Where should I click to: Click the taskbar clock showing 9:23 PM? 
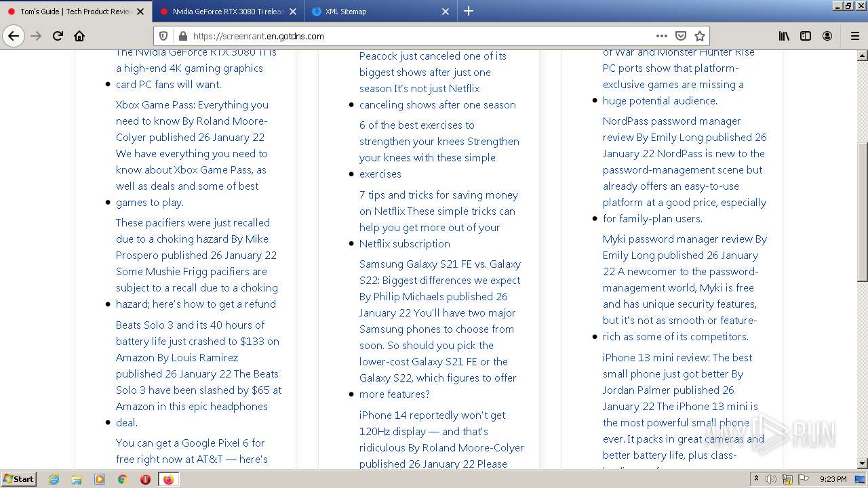point(833,479)
